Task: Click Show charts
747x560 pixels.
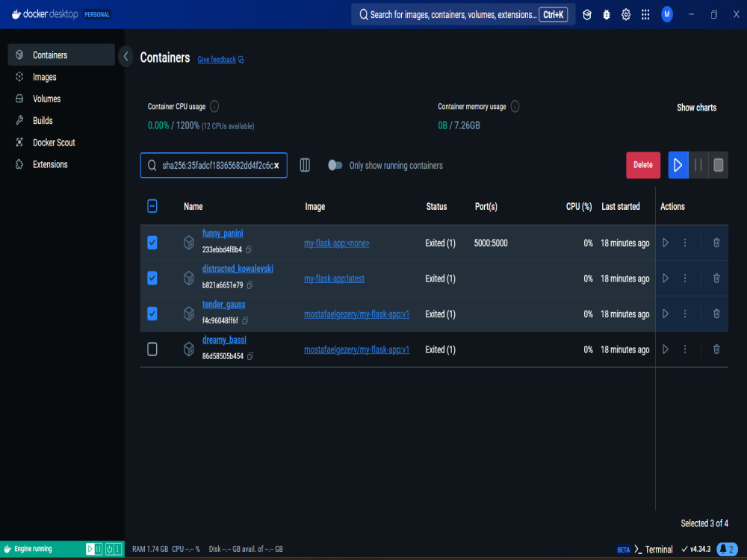Action: click(696, 108)
